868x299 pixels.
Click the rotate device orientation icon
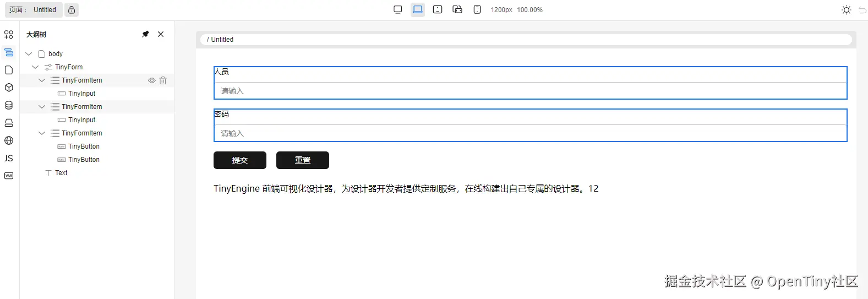pos(457,9)
